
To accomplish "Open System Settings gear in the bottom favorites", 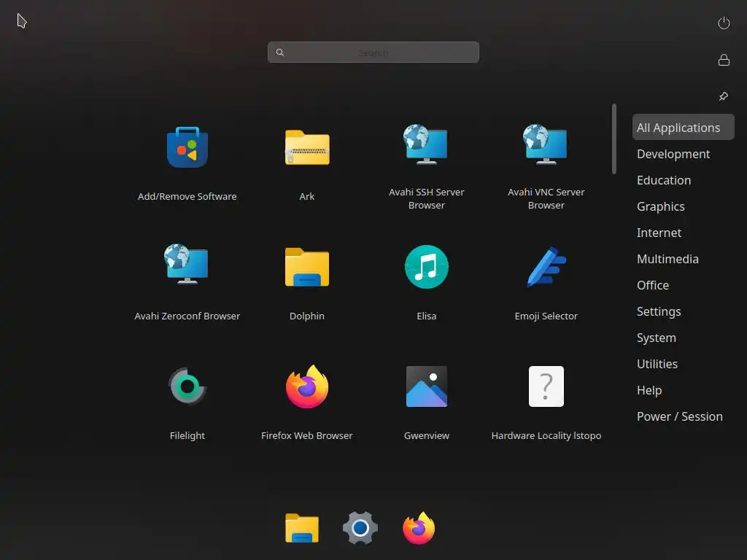I will click(x=360, y=528).
